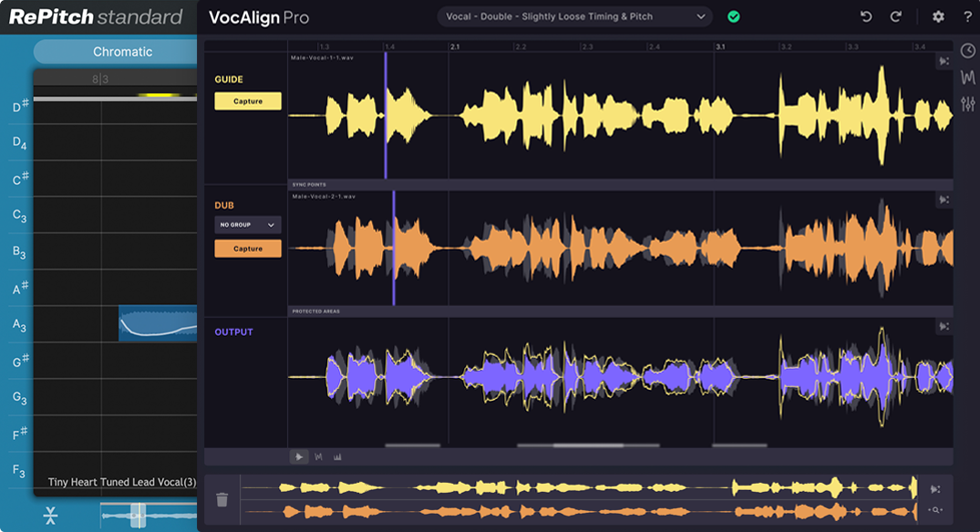980x532 pixels.
Task: Capture the Guide vocal audio
Action: pos(247,100)
